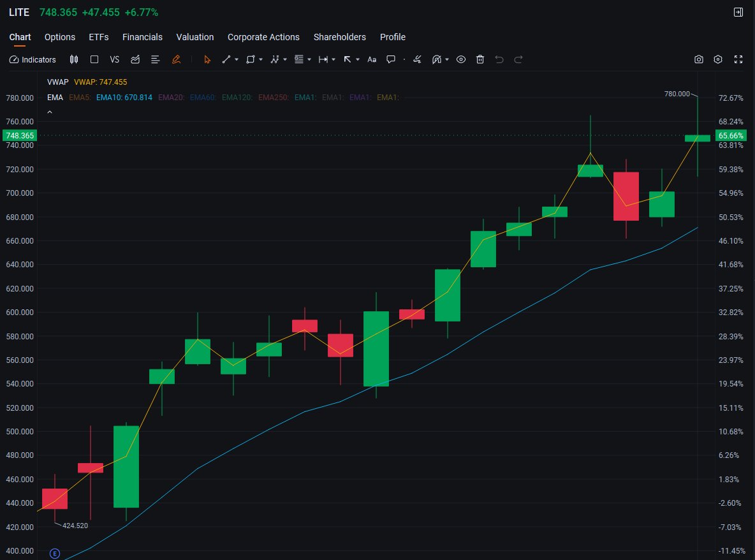This screenshot has height=560, width=755.
Task: Expand the arrow marker dropdown
Action: pyautogui.click(x=358, y=60)
